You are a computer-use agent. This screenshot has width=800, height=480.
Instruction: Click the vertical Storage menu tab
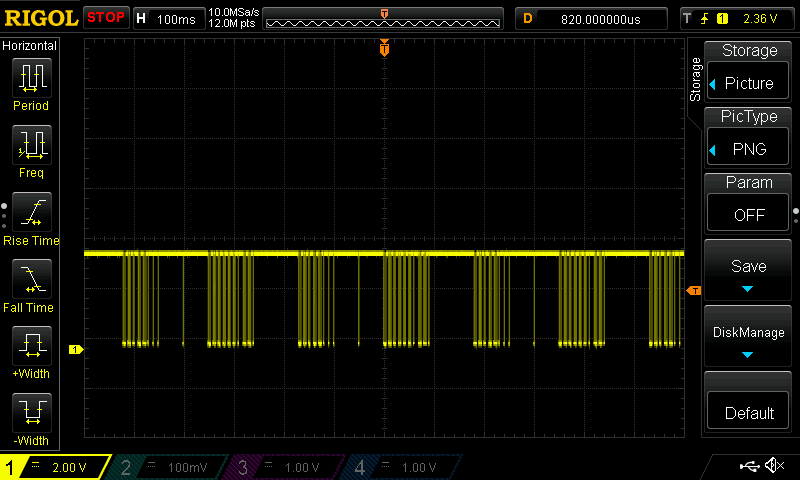[x=695, y=80]
